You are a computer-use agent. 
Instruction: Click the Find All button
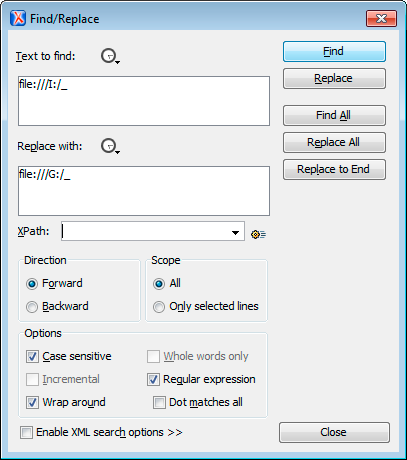pos(334,115)
